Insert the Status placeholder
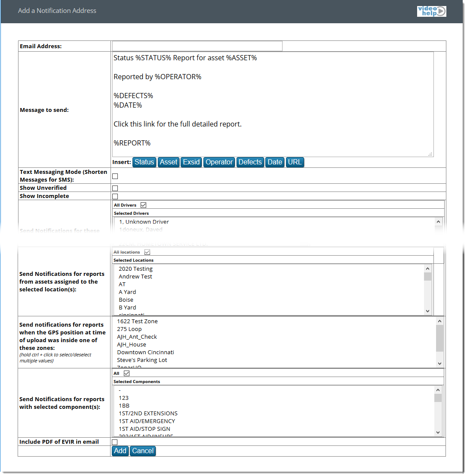The image size is (467, 476). click(x=144, y=162)
